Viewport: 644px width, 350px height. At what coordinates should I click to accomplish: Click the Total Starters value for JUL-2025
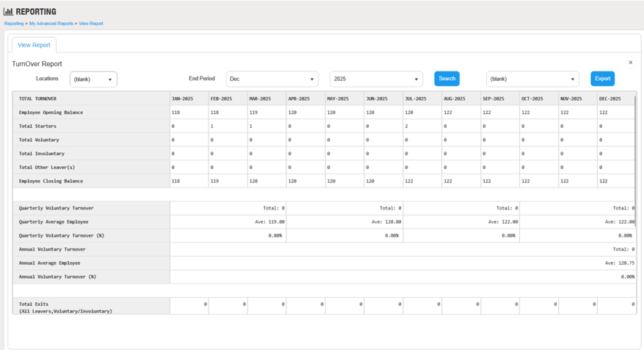click(407, 126)
